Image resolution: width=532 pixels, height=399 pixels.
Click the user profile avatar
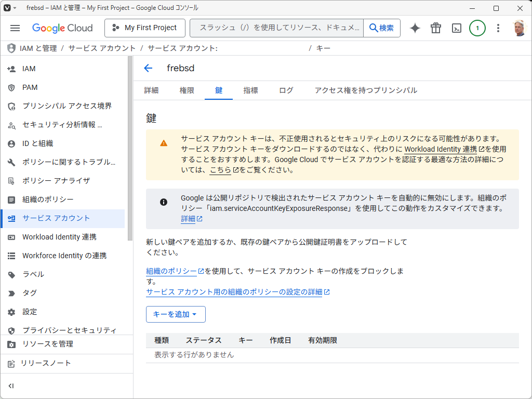[519, 28]
